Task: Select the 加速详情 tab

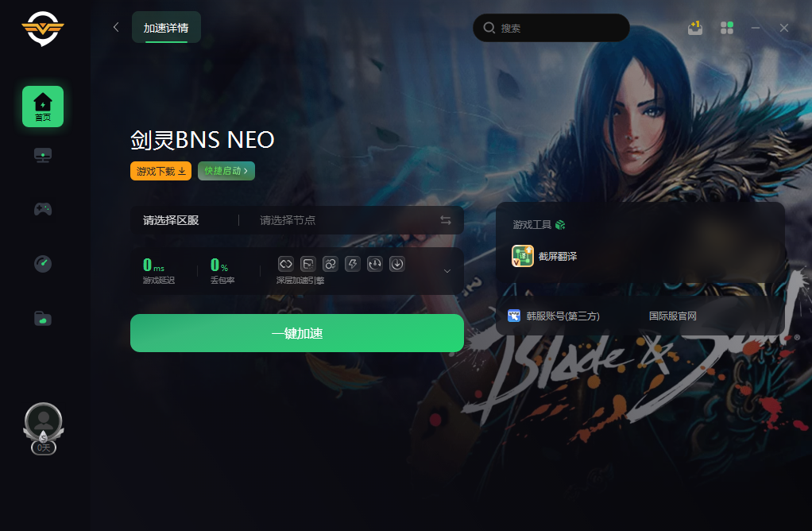Action: [x=166, y=28]
